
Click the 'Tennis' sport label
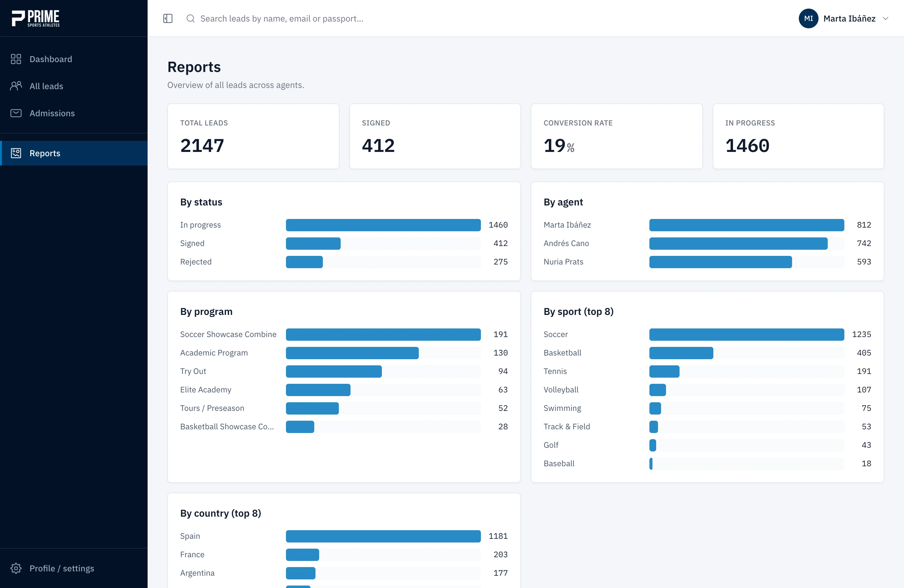point(555,371)
